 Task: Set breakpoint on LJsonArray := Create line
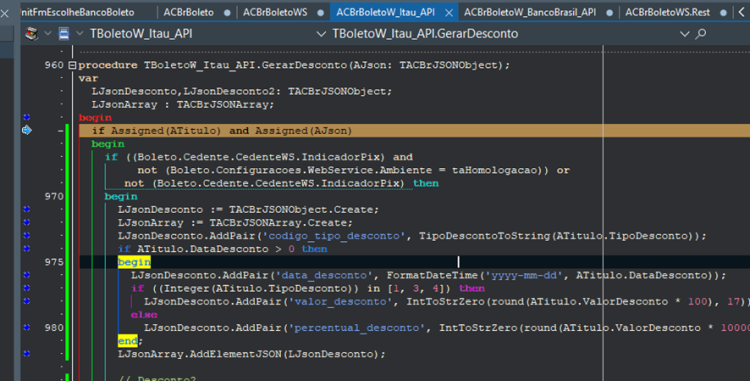tap(27, 222)
